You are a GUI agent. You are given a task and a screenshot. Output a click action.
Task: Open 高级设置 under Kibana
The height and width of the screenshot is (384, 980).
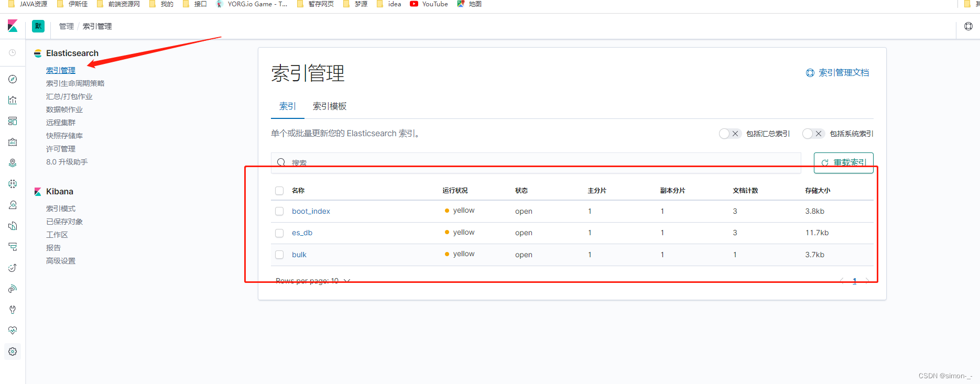61,261
